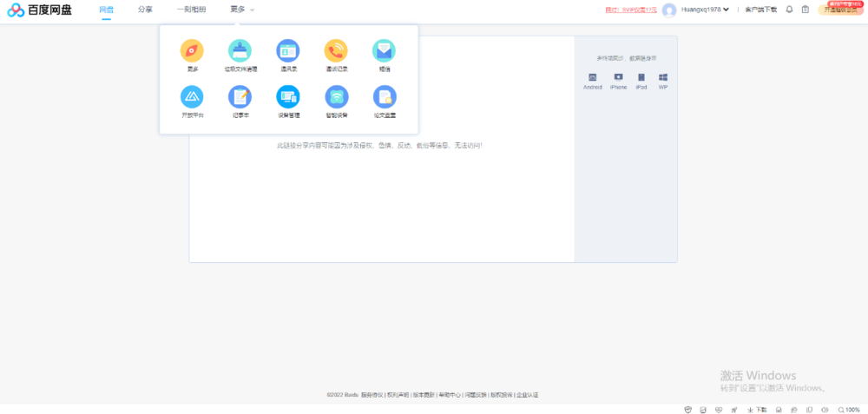Click the SVIP 限时 promotion link
The width and height of the screenshot is (868, 414).
point(631,10)
